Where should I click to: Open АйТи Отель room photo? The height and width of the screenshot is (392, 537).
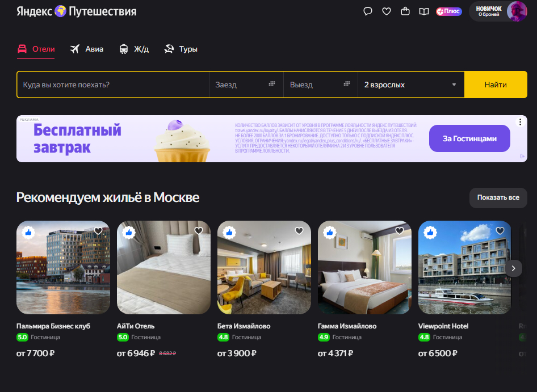(x=163, y=267)
